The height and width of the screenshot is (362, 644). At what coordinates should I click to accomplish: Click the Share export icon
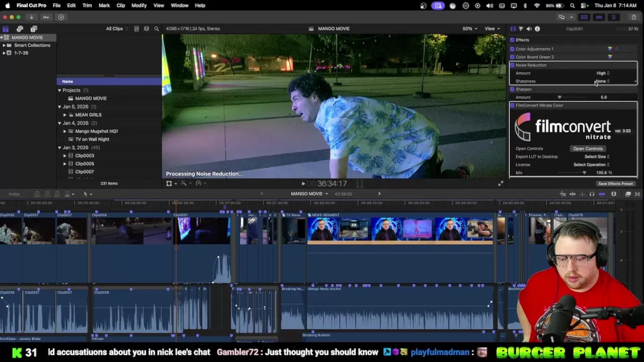point(633,17)
